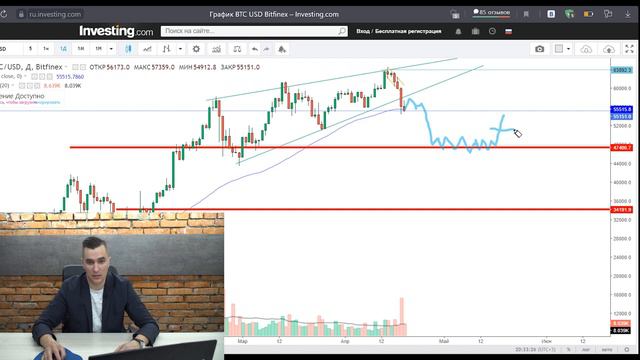Viewport: 640px width, 360px height.
Task: Click the symbol input field in chart toolbar
Action: (x=10, y=49)
